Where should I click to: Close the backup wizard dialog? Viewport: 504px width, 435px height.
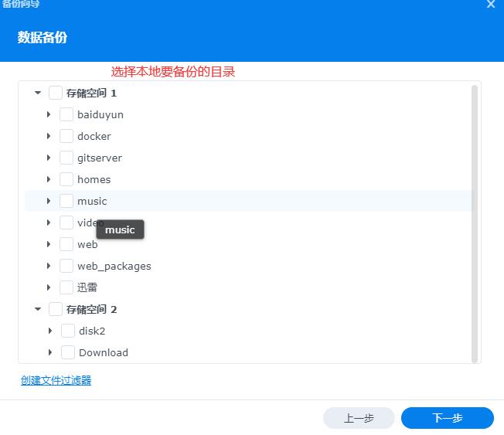point(491,4)
